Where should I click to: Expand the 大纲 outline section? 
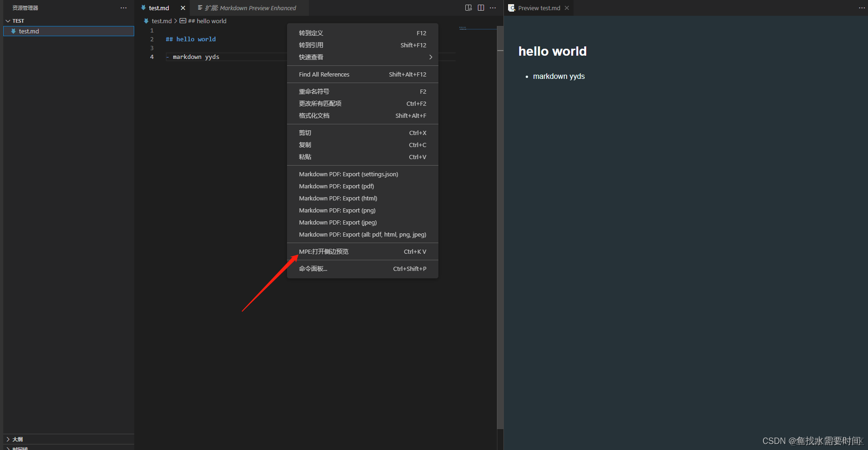pos(8,439)
